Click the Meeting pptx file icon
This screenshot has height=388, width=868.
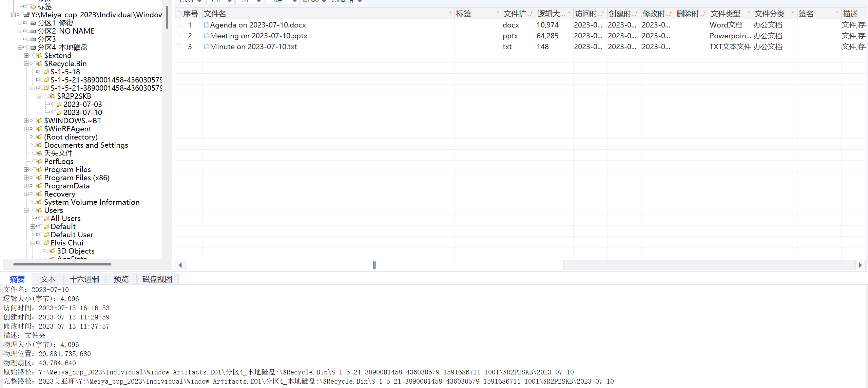click(206, 36)
